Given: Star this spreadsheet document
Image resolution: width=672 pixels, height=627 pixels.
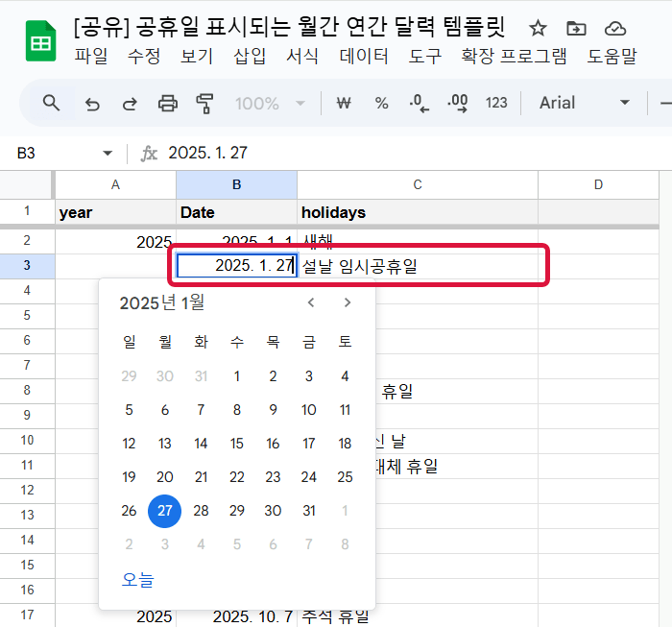Looking at the screenshot, I should point(538,28).
